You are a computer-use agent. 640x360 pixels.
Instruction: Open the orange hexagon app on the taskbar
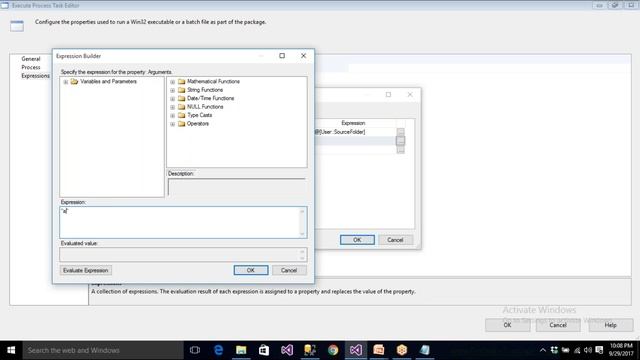402,350
